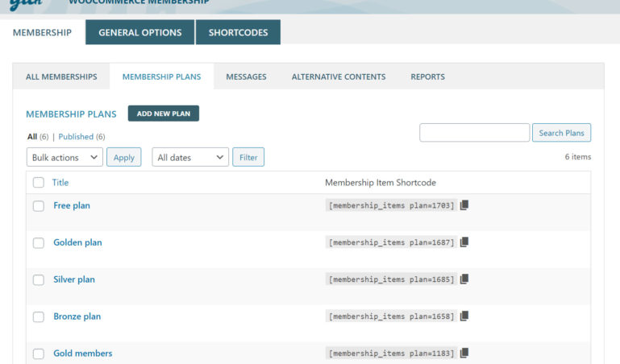Check the Gold members row checkbox
Viewport: 620px width, 364px height.
click(39, 354)
